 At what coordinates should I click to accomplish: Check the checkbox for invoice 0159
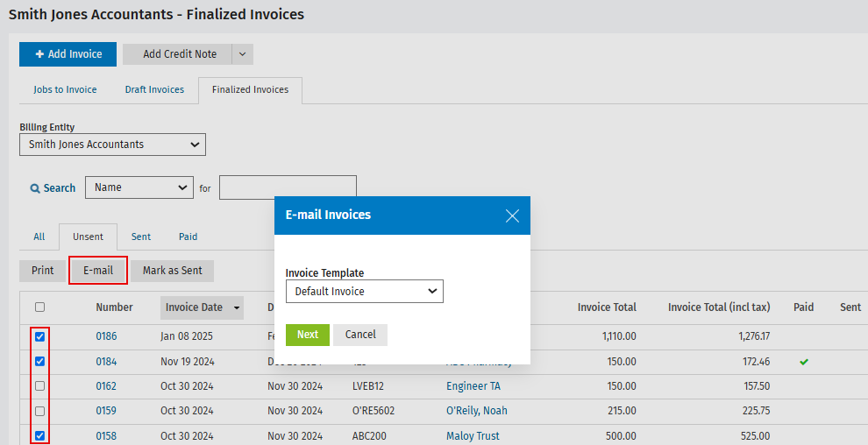[39, 411]
